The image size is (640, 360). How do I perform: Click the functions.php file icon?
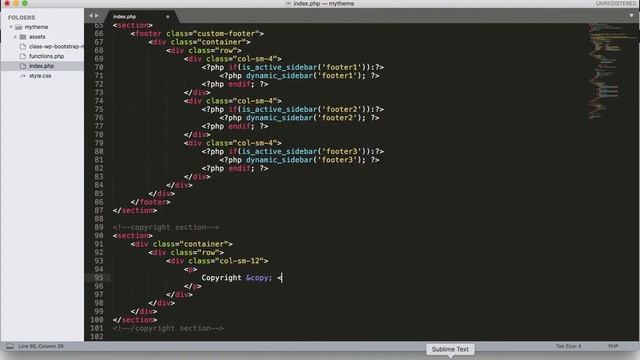pos(23,56)
